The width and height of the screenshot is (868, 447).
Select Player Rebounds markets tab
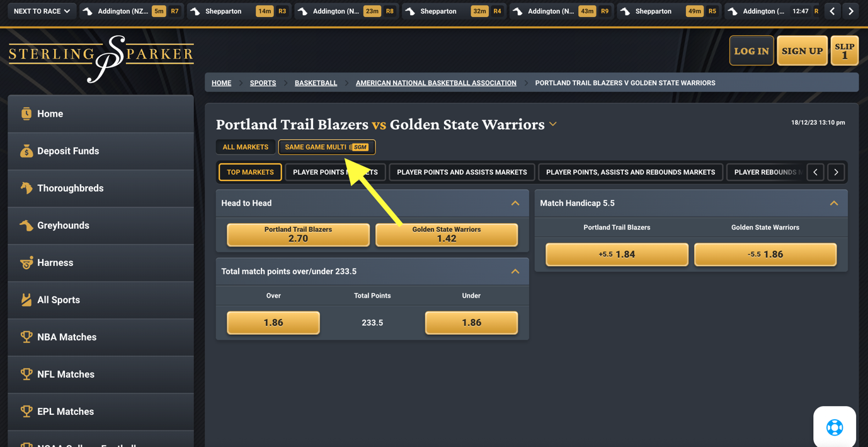pos(766,172)
